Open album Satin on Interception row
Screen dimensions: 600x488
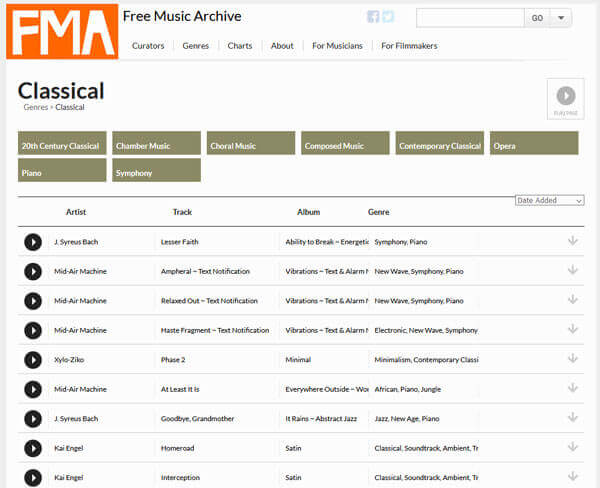pos(293,478)
